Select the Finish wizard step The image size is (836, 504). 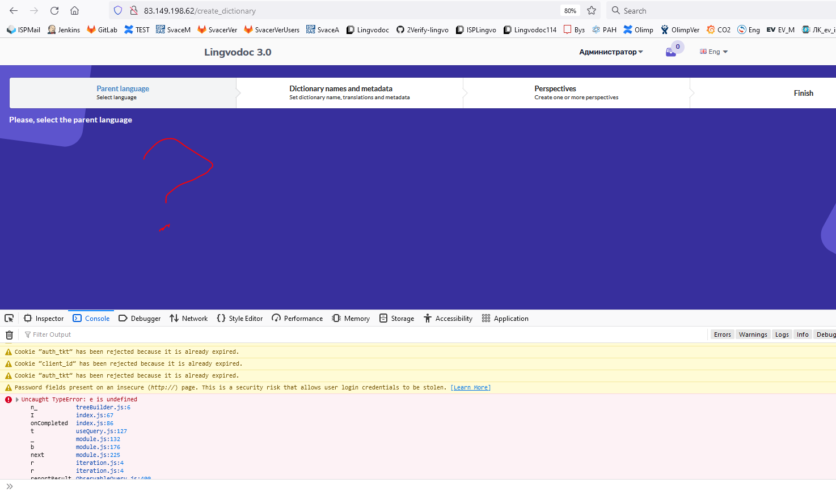(803, 93)
